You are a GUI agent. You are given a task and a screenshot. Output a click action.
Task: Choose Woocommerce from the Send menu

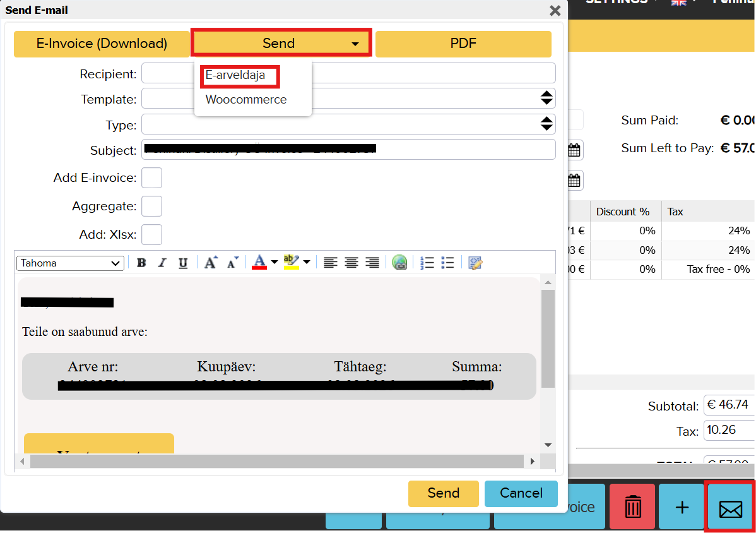pos(246,100)
